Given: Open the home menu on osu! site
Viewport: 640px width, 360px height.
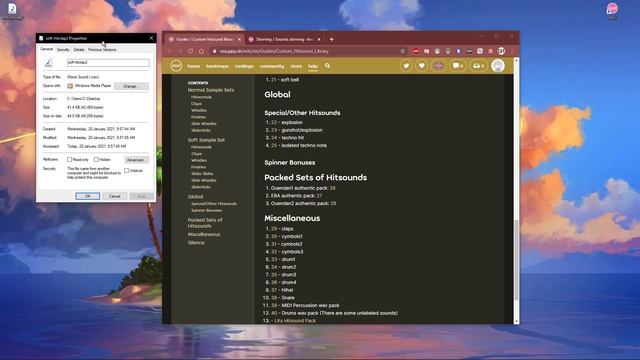Looking at the screenshot, I should 193,66.
